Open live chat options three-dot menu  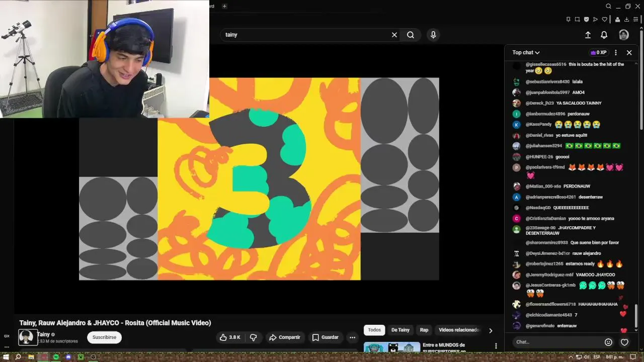616,52
